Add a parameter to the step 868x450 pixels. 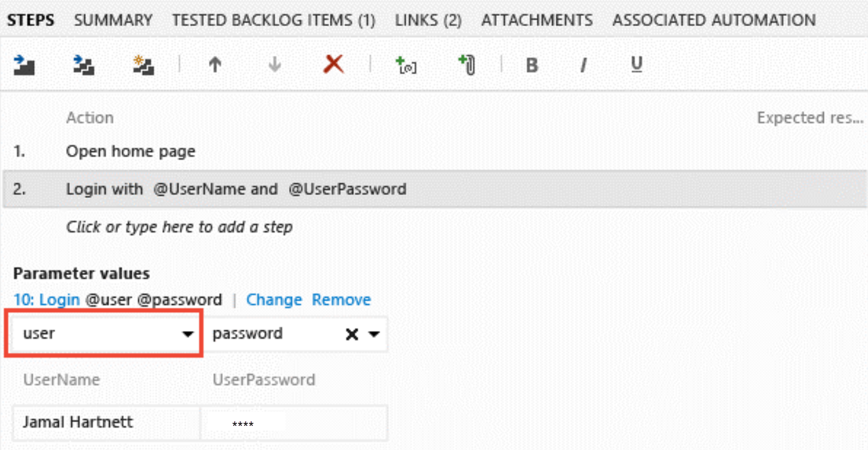405,65
